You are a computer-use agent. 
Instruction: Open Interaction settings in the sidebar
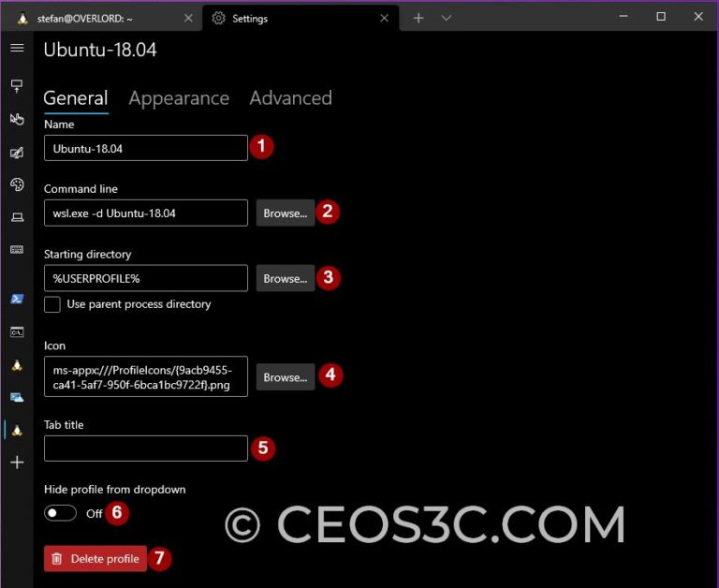pyautogui.click(x=17, y=119)
